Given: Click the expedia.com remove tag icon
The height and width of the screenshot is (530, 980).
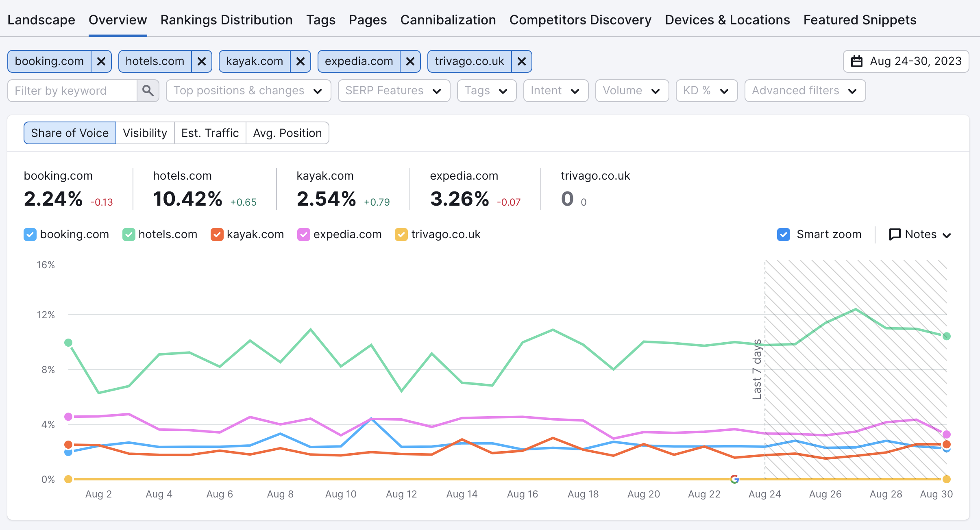Looking at the screenshot, I should pos(411,61).
